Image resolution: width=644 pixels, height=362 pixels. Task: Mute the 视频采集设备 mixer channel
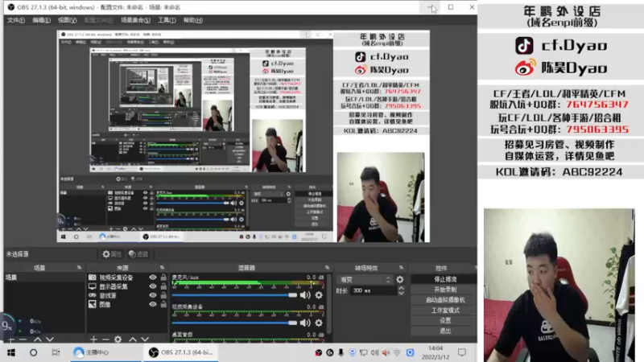tap(305, 323)
